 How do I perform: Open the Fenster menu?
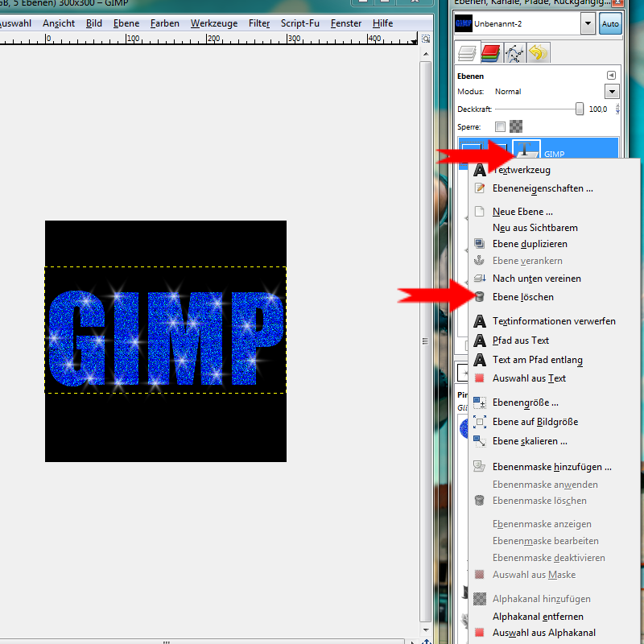[x=346, y=23]
